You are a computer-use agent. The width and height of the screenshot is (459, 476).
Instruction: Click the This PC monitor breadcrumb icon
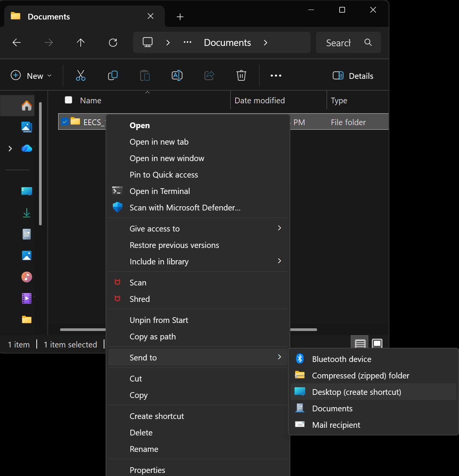pyautogui.click(x=148, y=42)
